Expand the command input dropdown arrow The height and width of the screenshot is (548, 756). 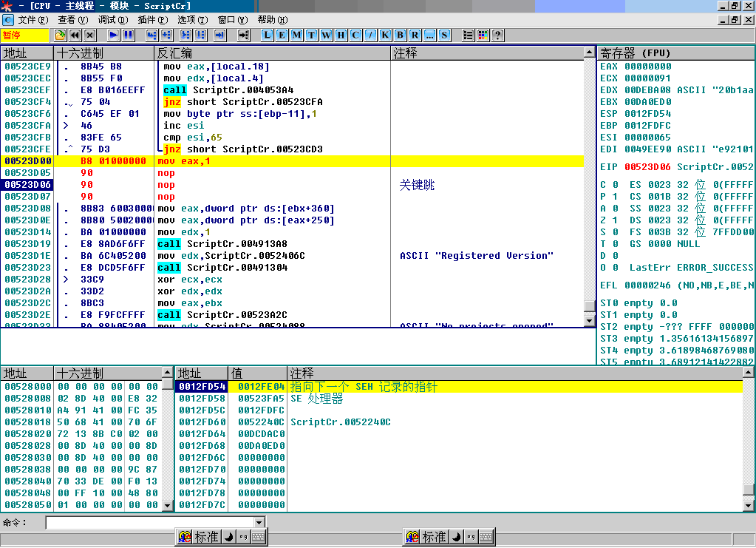tap(259, 523)
